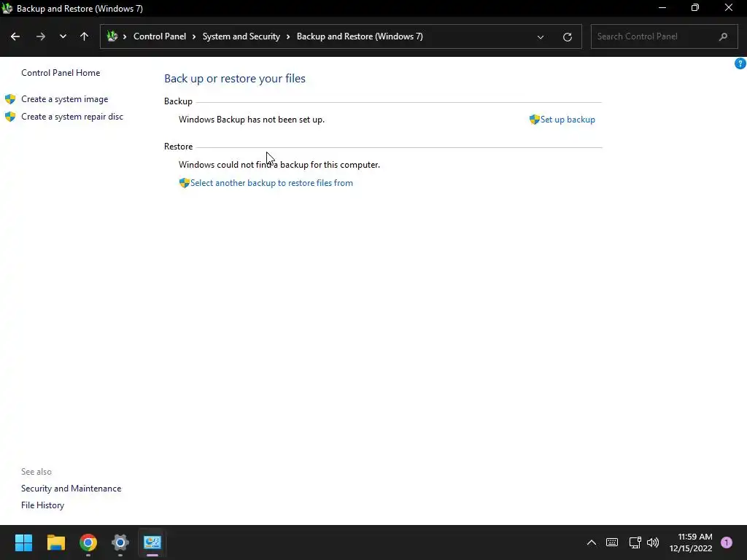Open Control Panel Home

tap(61, 73)
